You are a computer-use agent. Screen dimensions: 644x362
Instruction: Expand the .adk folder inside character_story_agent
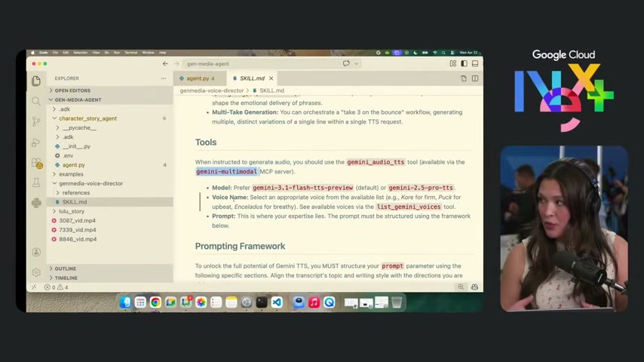coord(68,137)
